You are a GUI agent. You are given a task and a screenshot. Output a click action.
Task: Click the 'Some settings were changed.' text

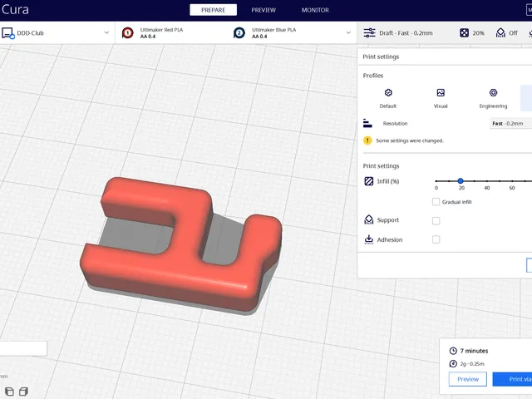pos(410,140)
